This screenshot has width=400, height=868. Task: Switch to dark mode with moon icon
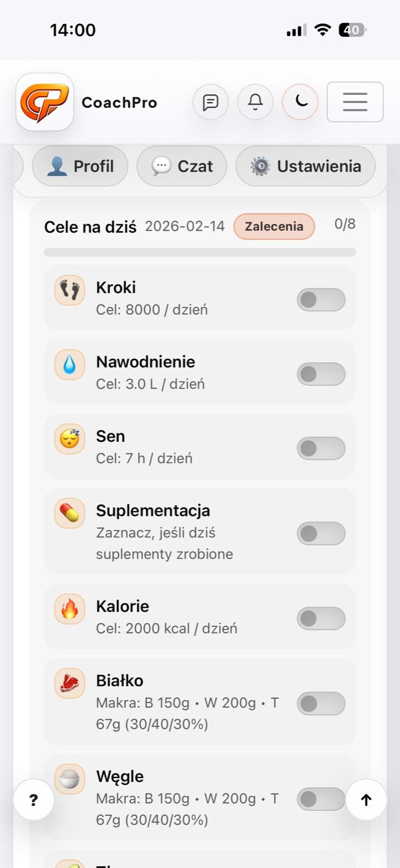pyautogui.click(x=300, y=102)
